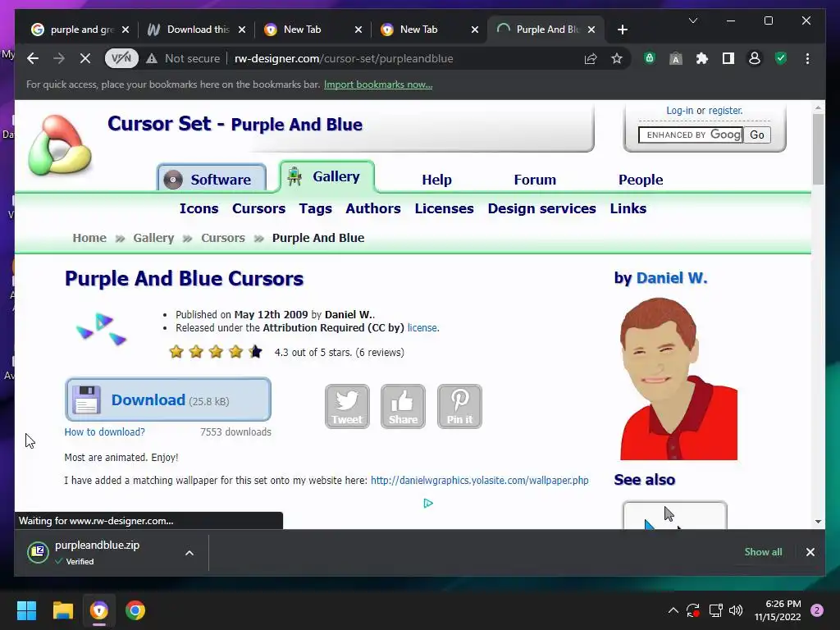840x630 pixels.
Task: Click the Download cursor set button
Action: coord(167,399)
